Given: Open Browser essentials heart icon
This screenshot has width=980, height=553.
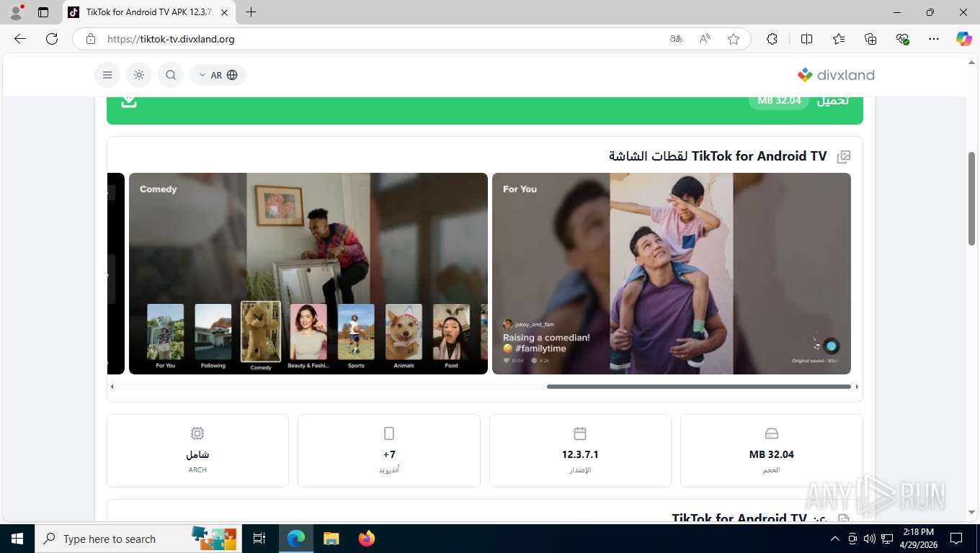Looking at the screenshot, I should coord(902,39).
